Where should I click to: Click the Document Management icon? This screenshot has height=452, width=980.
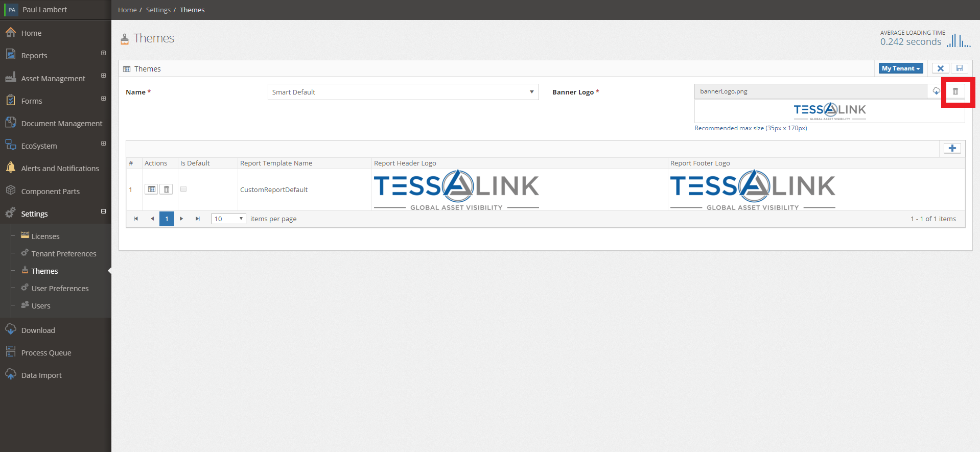pos(11,123)
